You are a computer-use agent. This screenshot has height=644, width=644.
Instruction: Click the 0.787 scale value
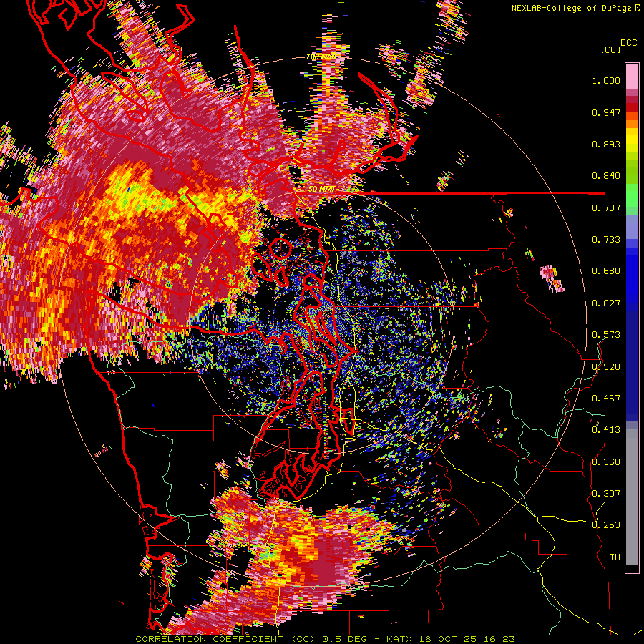click(x=606, y=208)
